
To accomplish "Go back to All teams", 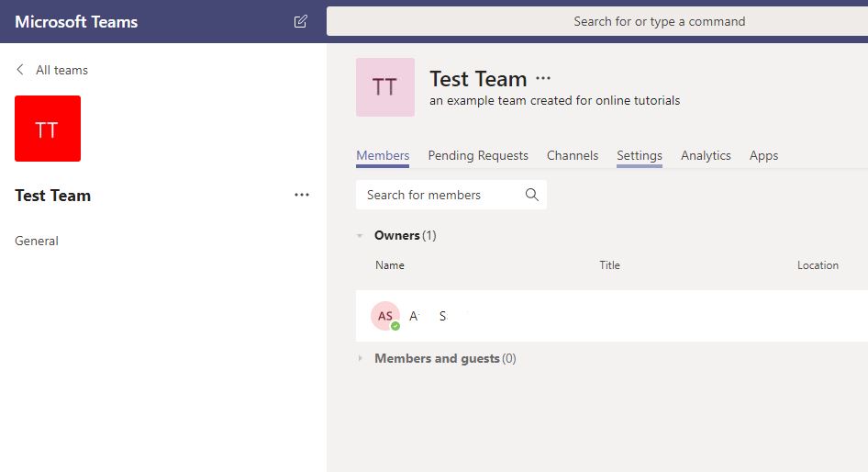I will tap(62, 70).
